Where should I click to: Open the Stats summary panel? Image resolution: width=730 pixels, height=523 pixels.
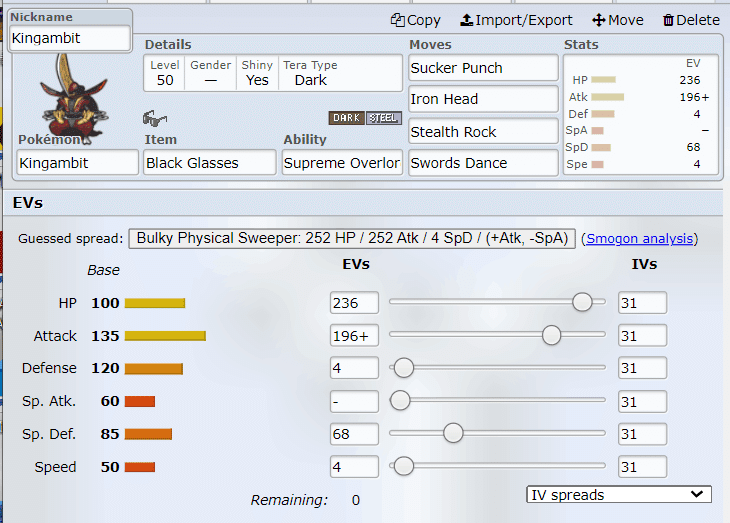(x=641, y=115)
